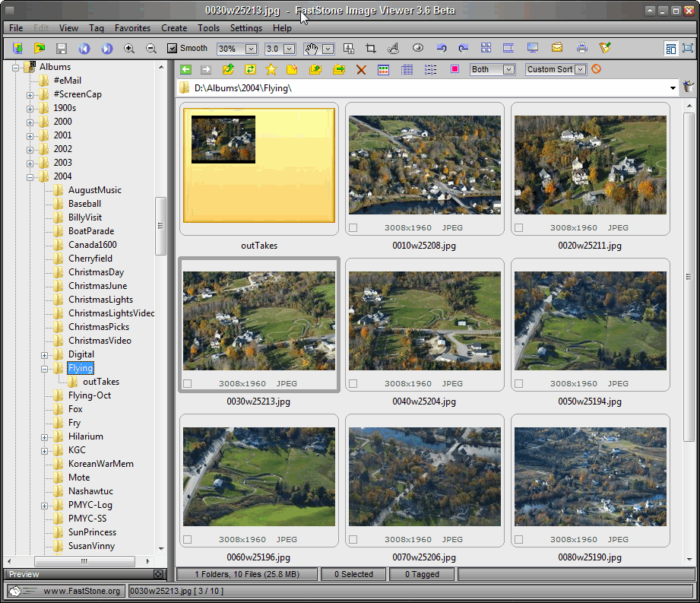Image resolution: width=700 pixels, height=603 pixels.
Task: Click the Save As floppy disk icon
Action: tap(62, 48)
